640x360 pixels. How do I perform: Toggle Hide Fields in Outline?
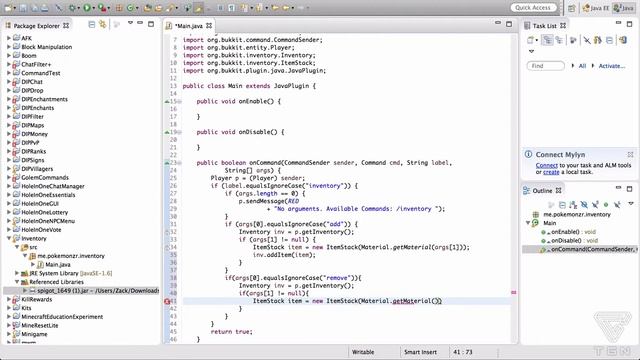(584, 204)
